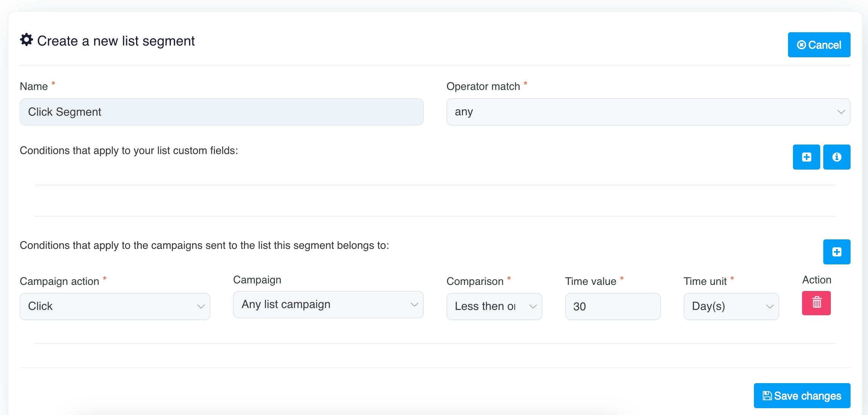Viewport: 868px width, 415px height.
Task: Delete the Click campaign condition
Action: click(816, 303)
